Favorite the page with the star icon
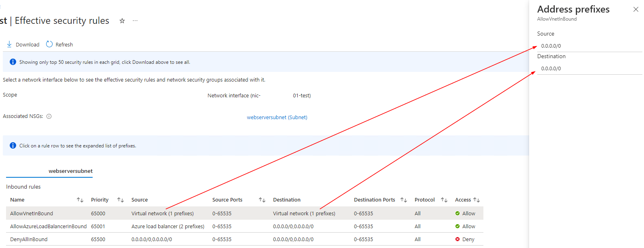The height and width of the screenshot is (248, 644). (122, 21)
